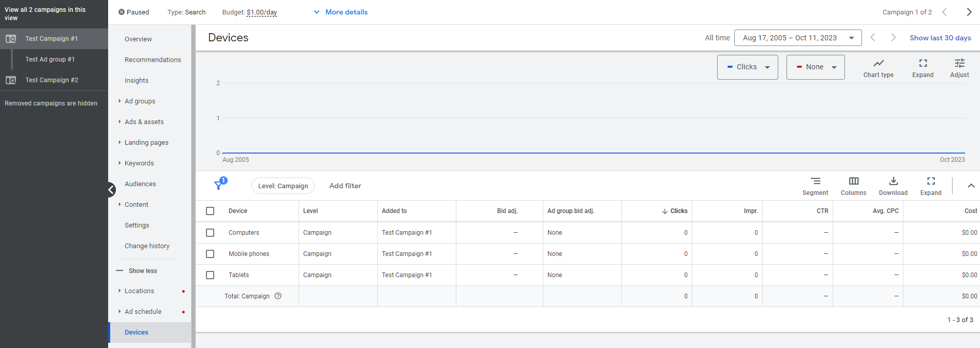Click the Avg. CPC column header
Screen dimensions: 980x348
click(x=886, y=211)
